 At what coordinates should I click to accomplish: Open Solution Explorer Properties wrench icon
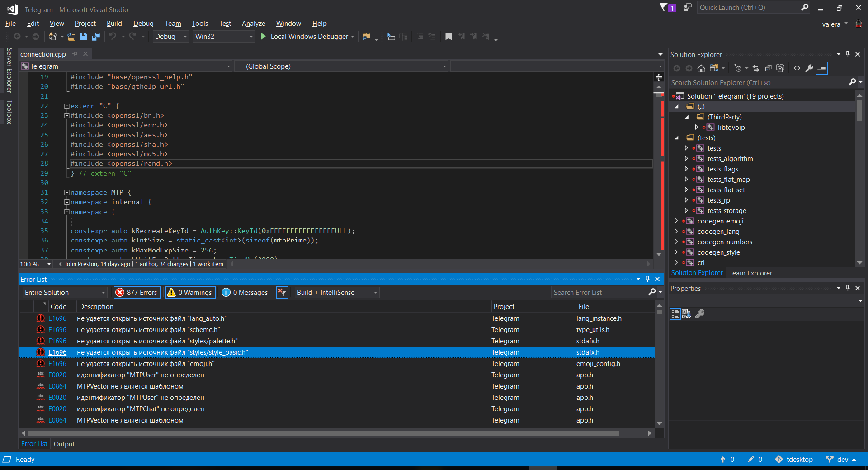(x=809, y=68)
